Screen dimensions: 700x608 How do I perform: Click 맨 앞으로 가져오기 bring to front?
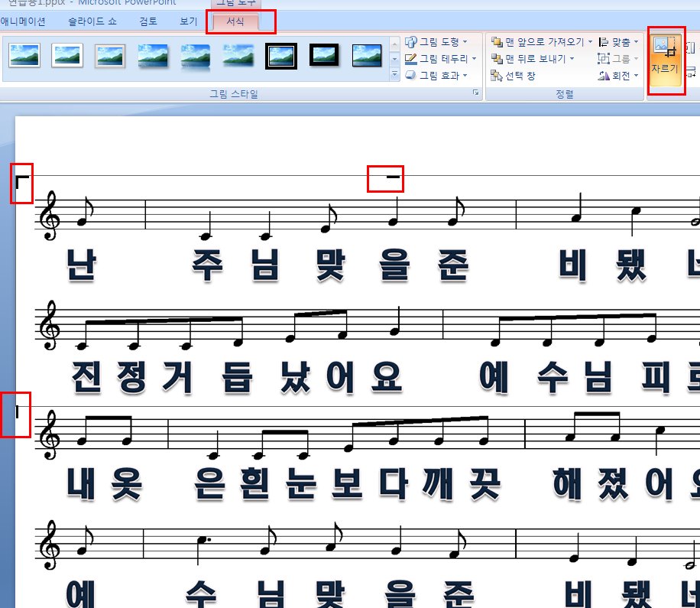[537, 42]
